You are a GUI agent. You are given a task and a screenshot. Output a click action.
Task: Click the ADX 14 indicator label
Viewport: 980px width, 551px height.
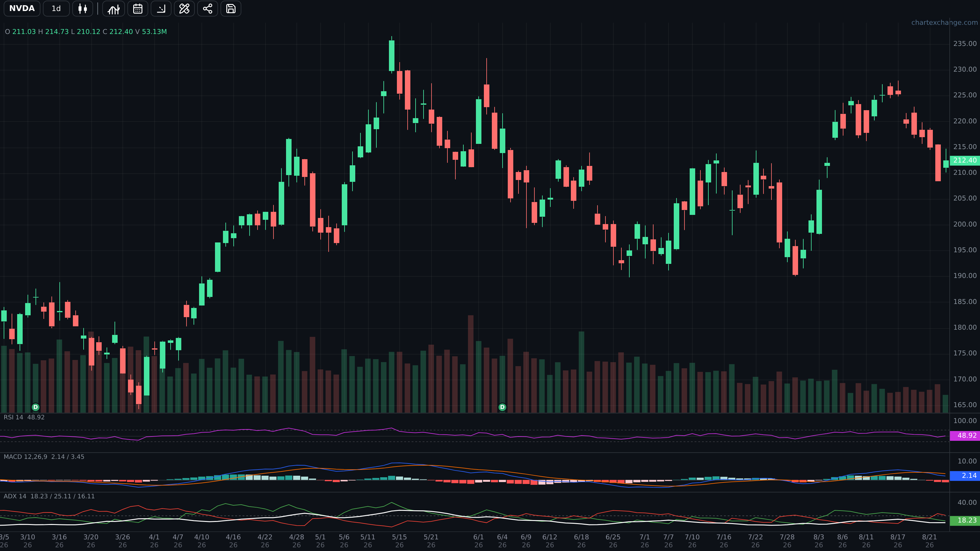pyautogui.click(x=15, y=496)
